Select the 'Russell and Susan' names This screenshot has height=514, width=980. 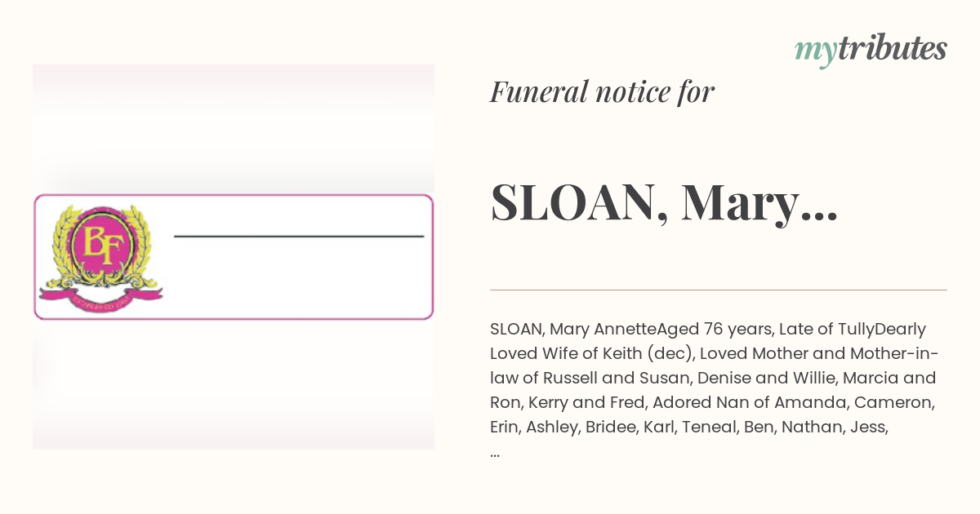click(x=597, y=379)
